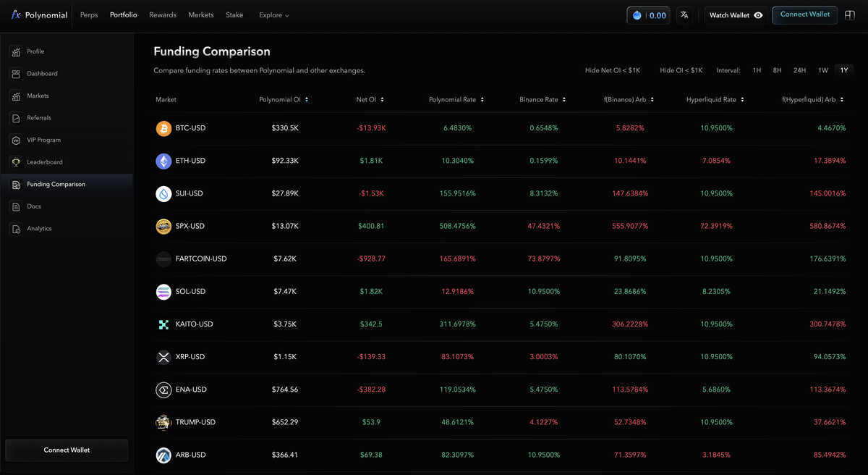868x475 pixels.
Task: Open the Portfolio nav tab
Action: point(124,15)
